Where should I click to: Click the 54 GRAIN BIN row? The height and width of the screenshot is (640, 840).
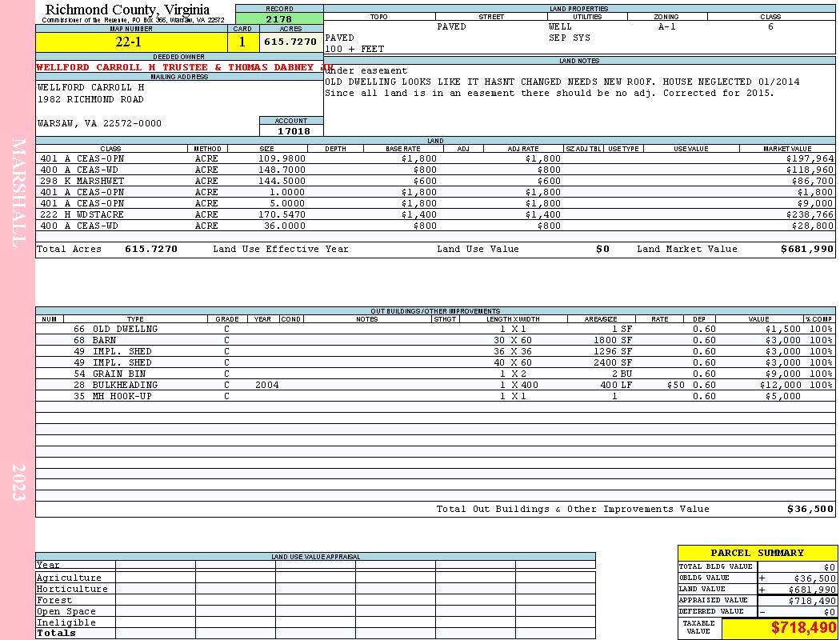435,374
